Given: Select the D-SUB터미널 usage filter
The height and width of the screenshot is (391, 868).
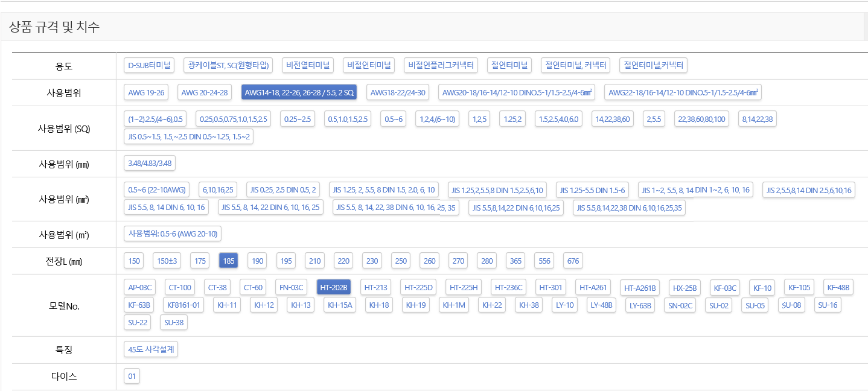Looking at the screenshot, I should 148,65.
